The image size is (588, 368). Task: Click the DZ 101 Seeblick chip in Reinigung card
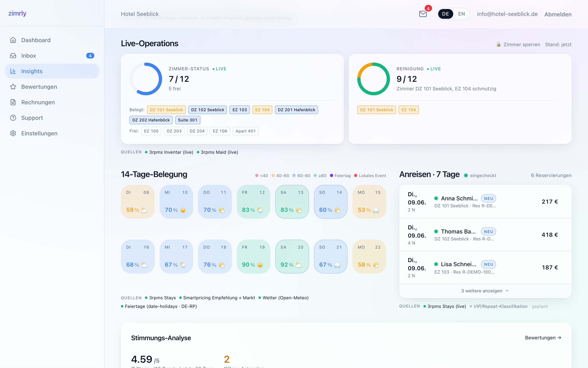tap(377, 110)
